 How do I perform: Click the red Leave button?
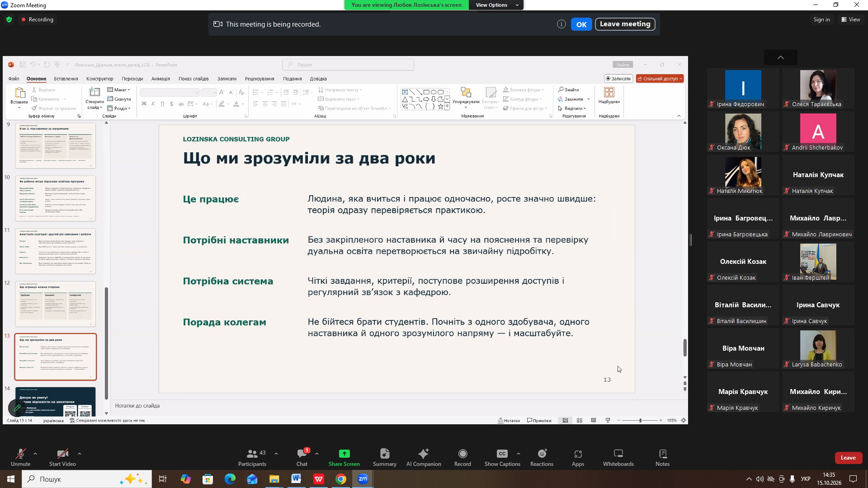click(x=848, y=458)
